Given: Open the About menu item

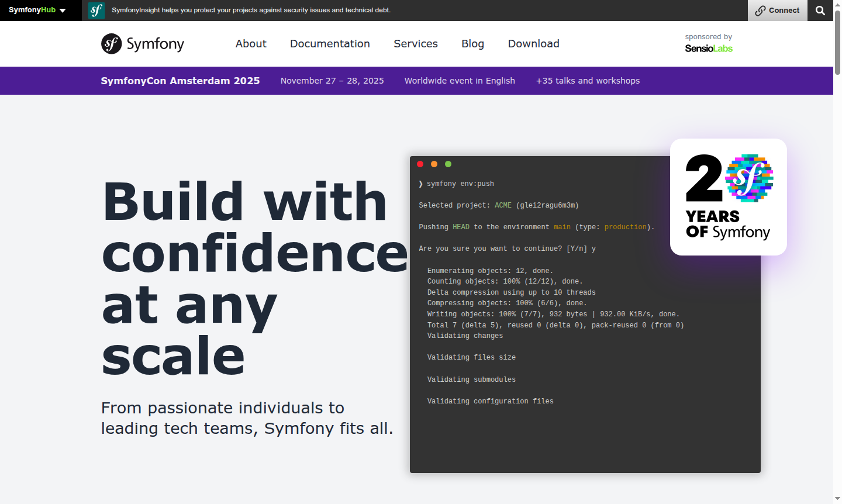Looking at the screenshot, I should click(x=251, y=43).
